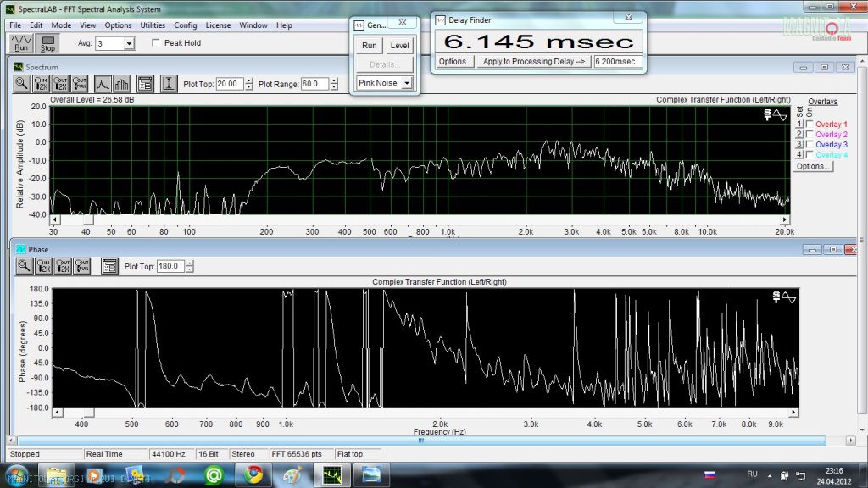Turn on the Overlay 2 checkbox

[x=810, y=135]
